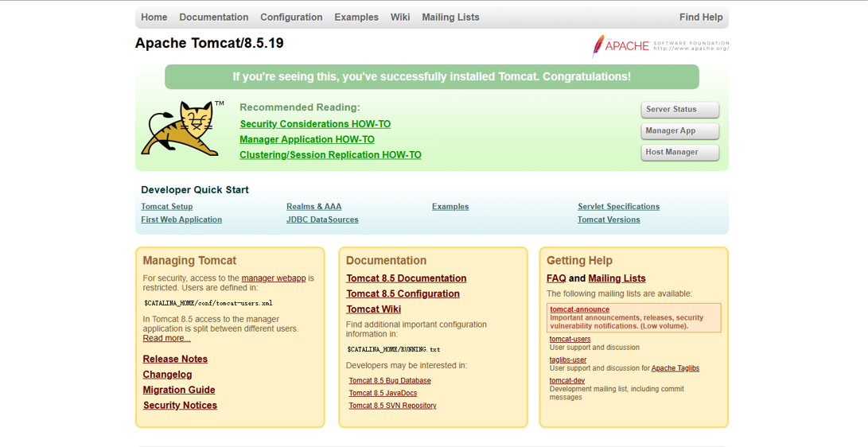Open JDBC DataSources link

(x=322, y=220)
